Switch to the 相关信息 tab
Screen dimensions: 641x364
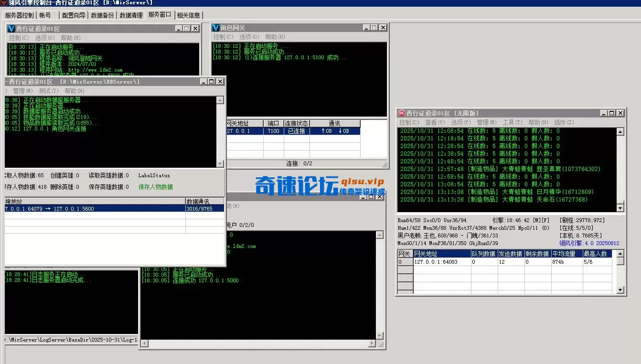[189, 15]
